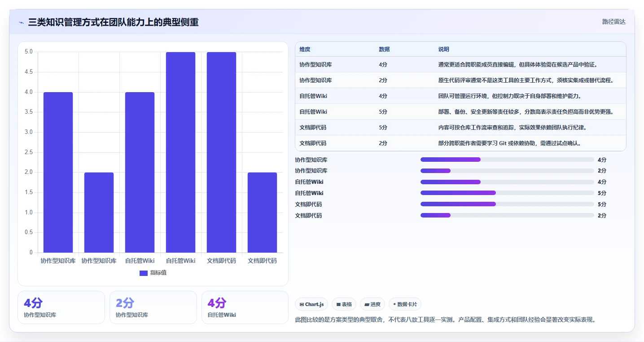Click the 协作型知识库 2分 progress bar
644x342 pixels.
coord(507,171)
